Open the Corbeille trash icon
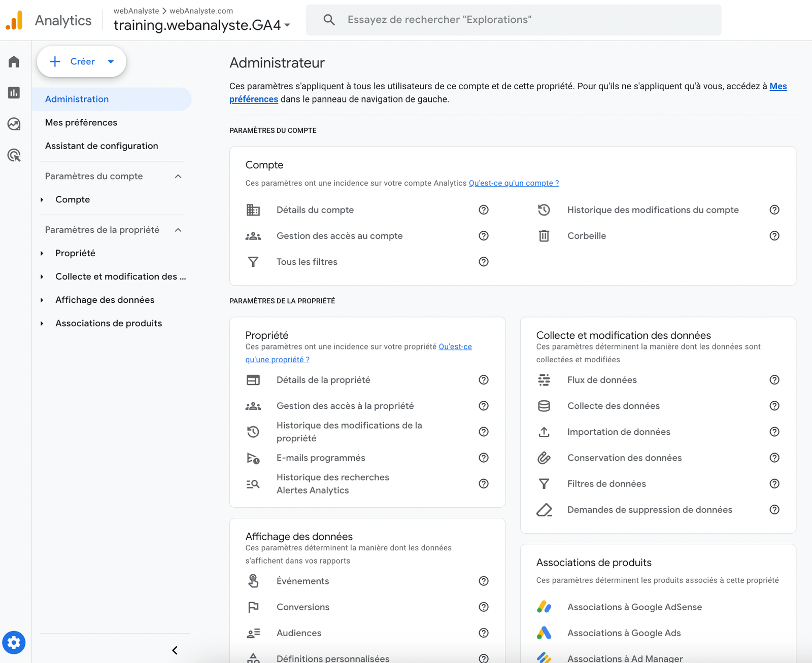The height and width of the screenshot is (663, 812). 544,235
